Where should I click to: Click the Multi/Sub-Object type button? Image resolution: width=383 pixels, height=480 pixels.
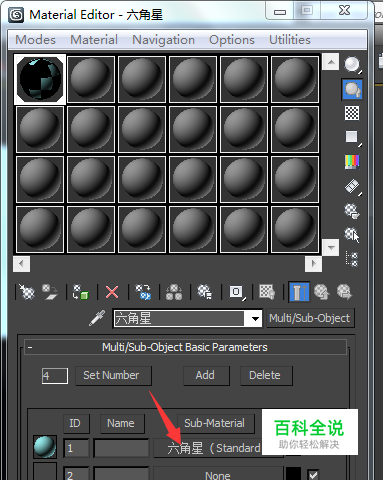pos(310,318)
